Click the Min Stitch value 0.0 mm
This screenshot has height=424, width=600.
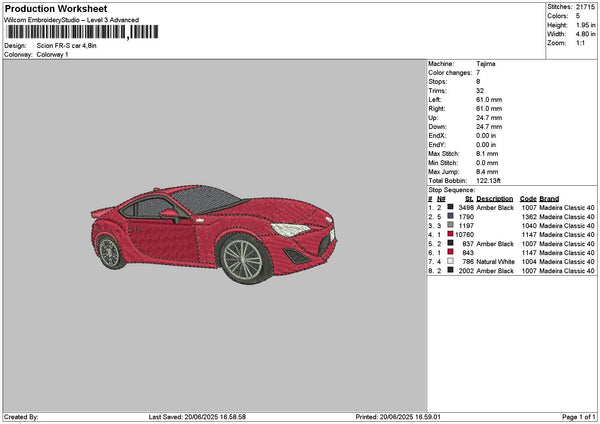coord(487,163)
